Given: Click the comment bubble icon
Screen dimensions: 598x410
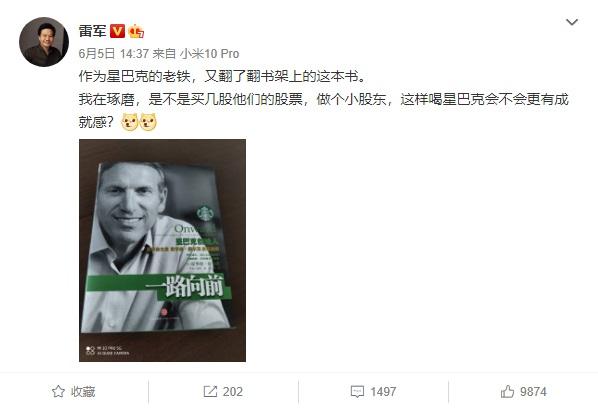Looking at the screenshot, I should [357, 392].
